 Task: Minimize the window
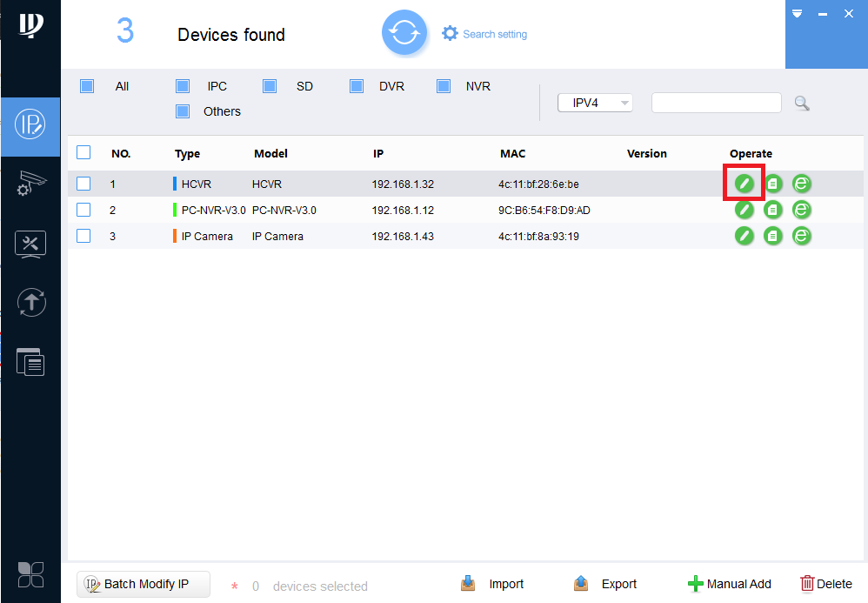click(823, 14)
